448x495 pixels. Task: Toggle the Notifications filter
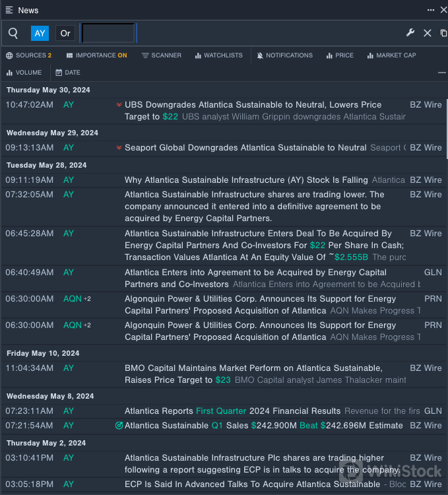pos(284,55)
